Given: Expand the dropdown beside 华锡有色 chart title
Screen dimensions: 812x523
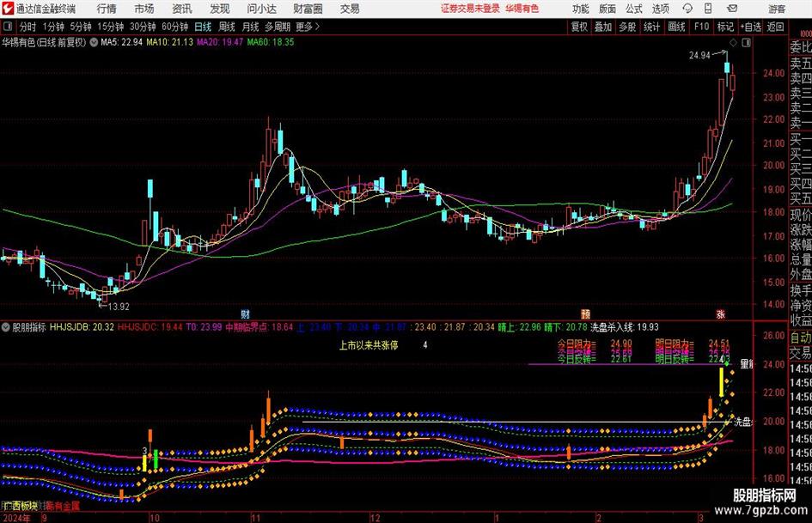Looking at the screenshot, I should coord(94,42).
